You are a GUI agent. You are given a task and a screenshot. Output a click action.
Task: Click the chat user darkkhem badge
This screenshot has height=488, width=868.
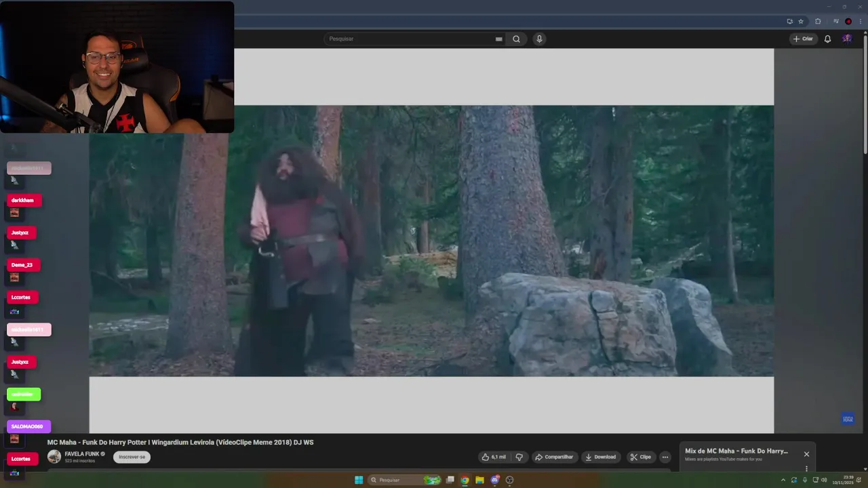tap(24, 201)
